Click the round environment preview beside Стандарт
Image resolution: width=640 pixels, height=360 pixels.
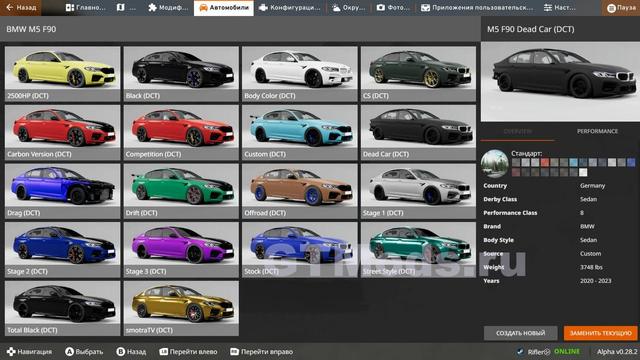(x=495, y=163)
